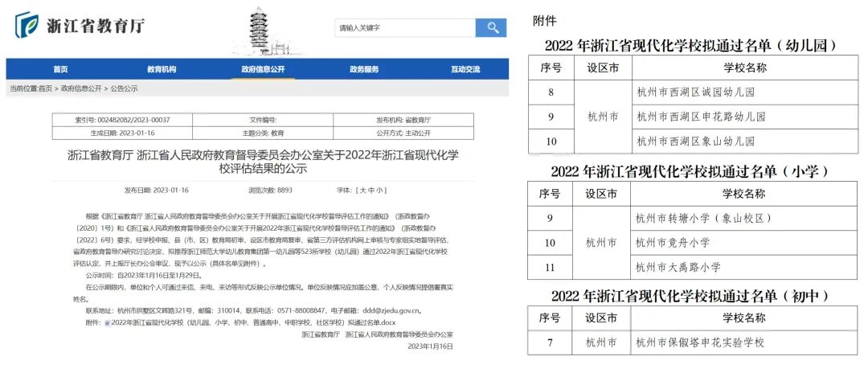868x369 pixels.
Task: Click the 主题分类: 教育 cell
Action: tap(263, 133)
